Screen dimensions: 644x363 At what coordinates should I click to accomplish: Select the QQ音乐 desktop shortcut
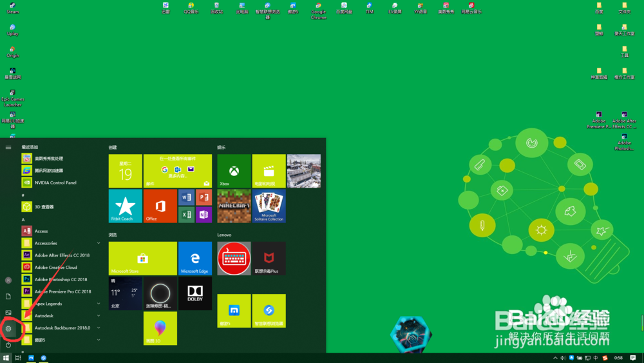(191, 8)
